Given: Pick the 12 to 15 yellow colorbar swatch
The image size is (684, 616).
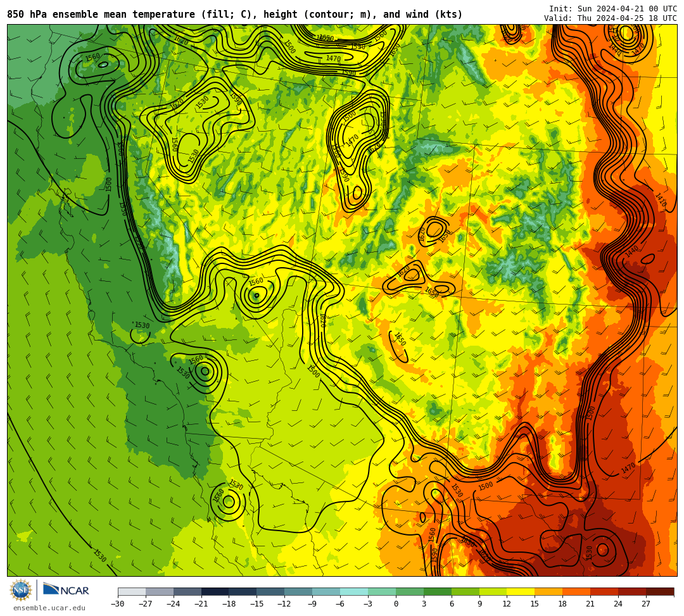Looking at the screenshot, I should click(x=521, y=591).
